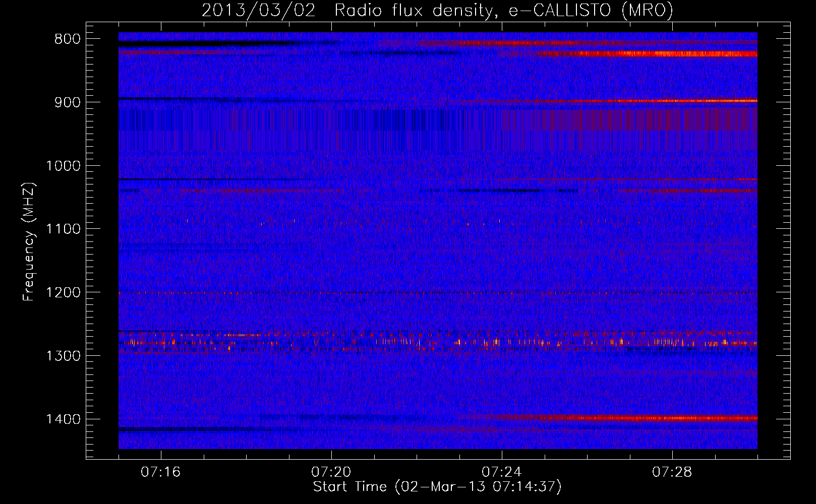This screenshot has width=816, height=504.
Task: Select the 900 frequency tick label
Action: click(67, 103)
